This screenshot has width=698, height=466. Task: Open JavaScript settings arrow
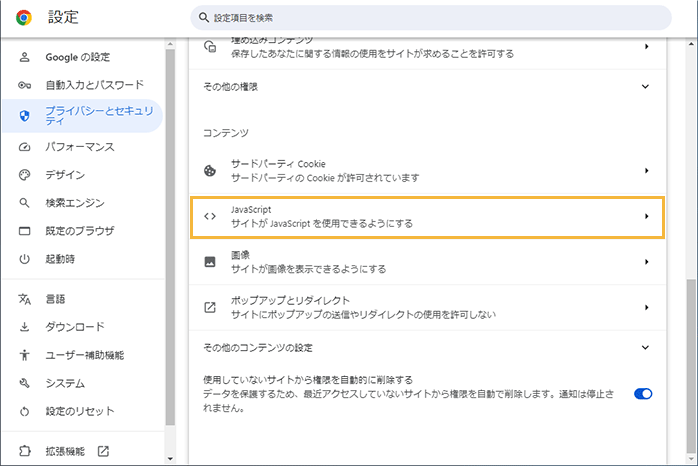pyautogui.click(x=646, y=216)
